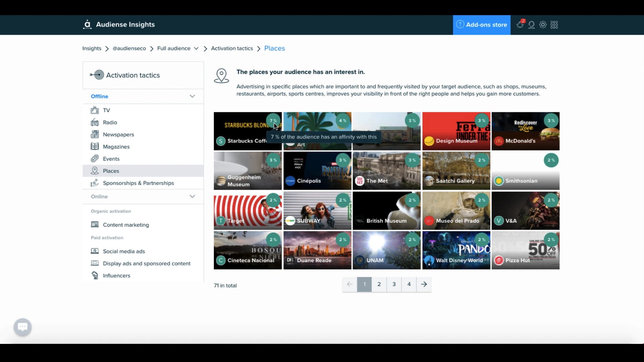Open the Pizza Hut card
Image resolution: width=644 pixels, height=362 pixels.
tap(526, 250)
